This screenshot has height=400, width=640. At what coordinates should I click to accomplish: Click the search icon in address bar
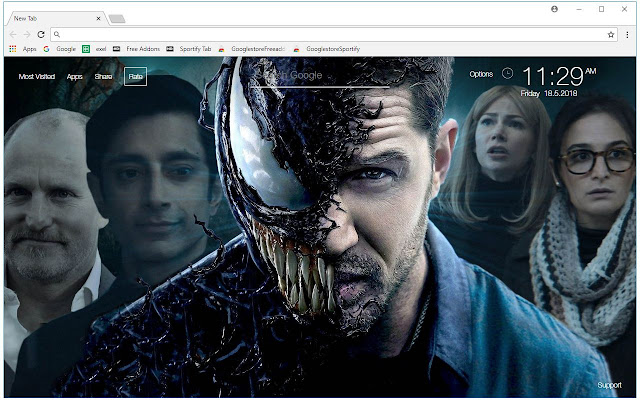point(57,35)
